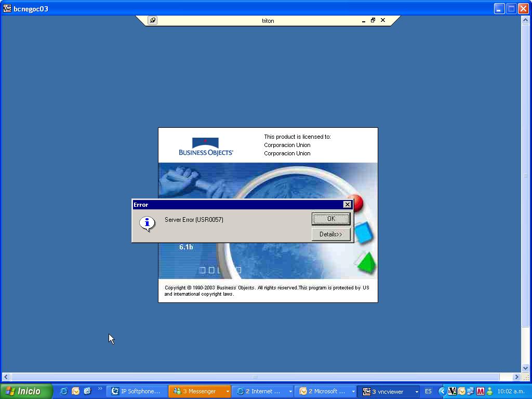Click Business Objects logo on splash
The image size is (532, 399).
click(x=206, y=147)
